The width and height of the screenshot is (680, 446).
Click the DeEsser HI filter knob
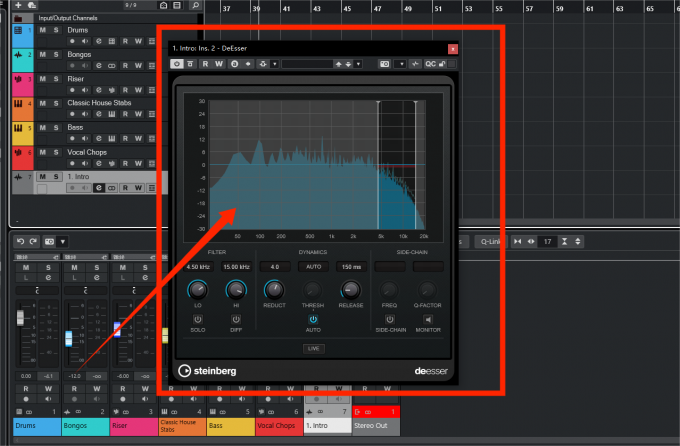coord(236,290)
